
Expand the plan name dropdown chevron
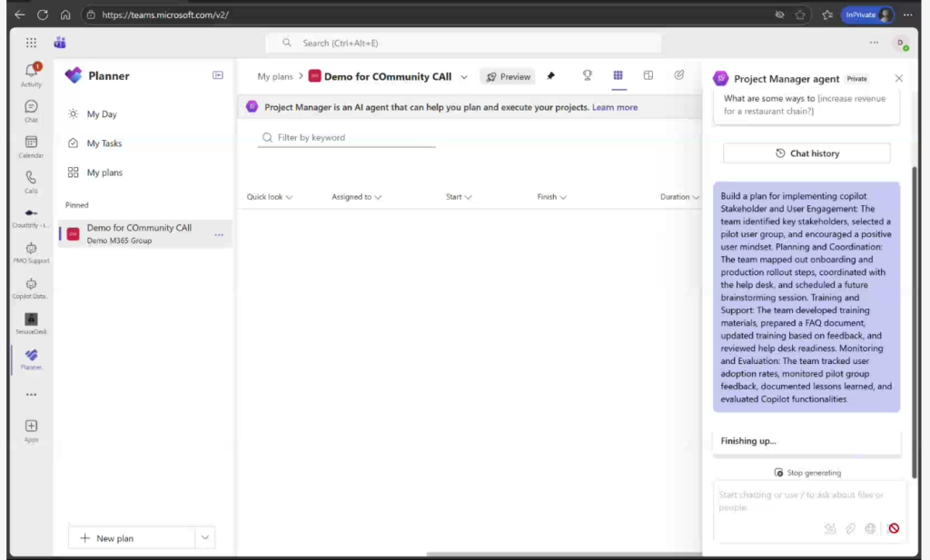point(464,77)
